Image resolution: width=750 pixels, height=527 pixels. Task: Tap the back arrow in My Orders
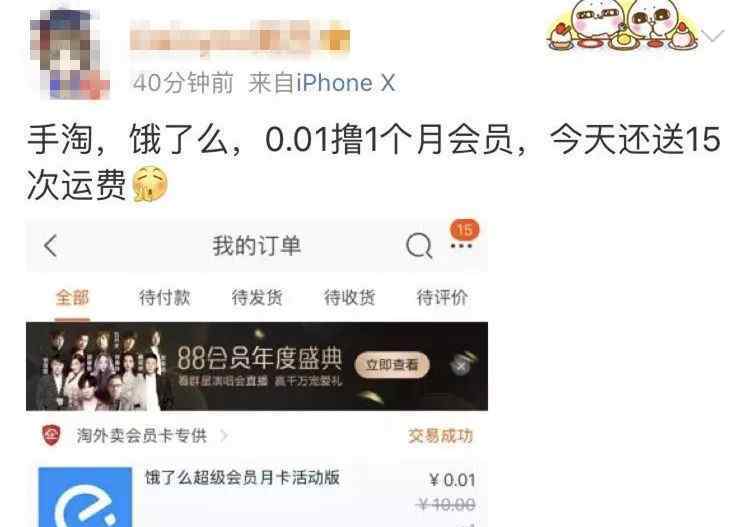click(x=51, y=246)
